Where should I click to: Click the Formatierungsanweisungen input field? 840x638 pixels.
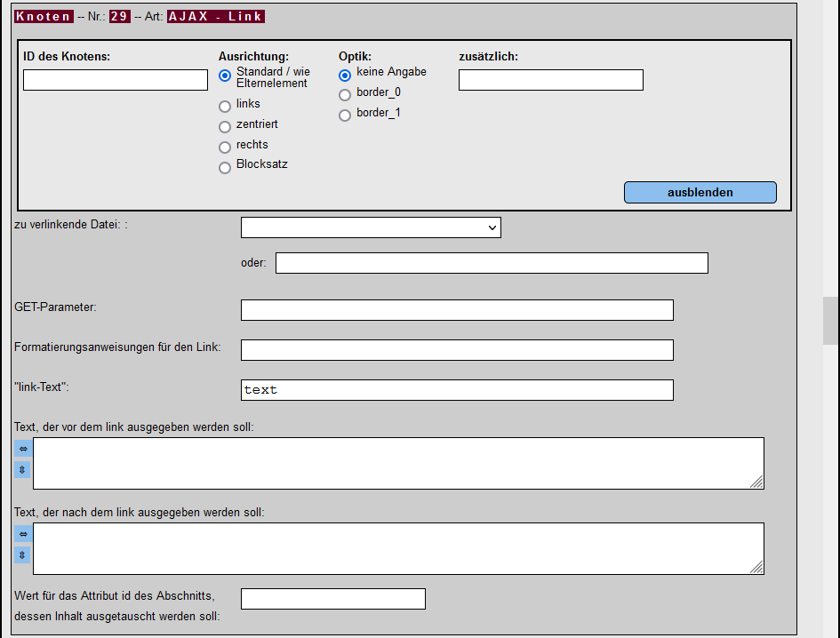coord(457,350)
